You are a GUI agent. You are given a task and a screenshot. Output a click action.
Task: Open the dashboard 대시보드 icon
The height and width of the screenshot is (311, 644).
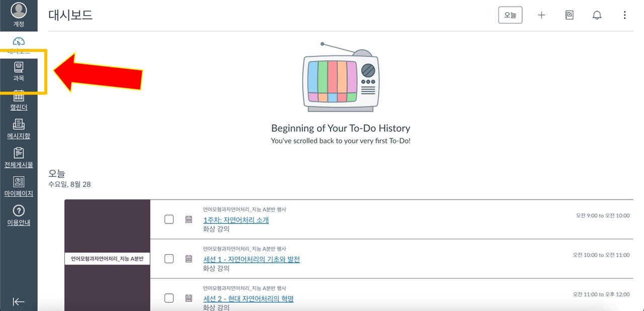(x=19, y=43)
